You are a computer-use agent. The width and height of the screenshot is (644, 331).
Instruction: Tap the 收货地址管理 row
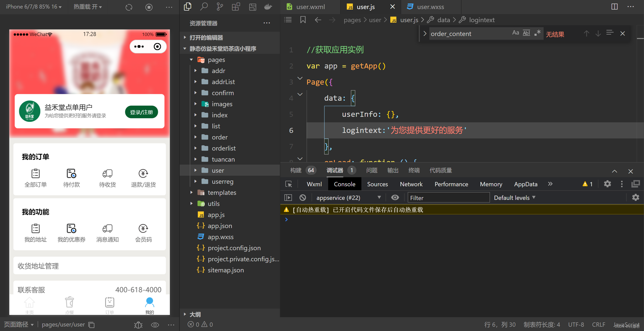90,266
